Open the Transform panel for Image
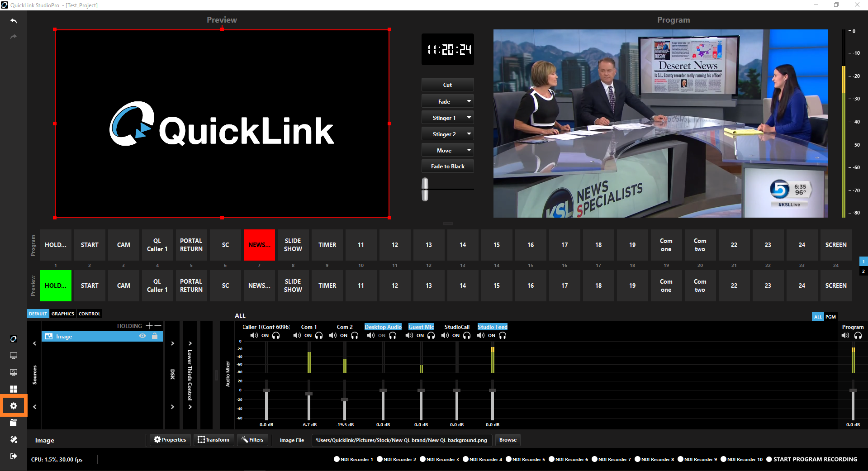Image resolution: width=868 pixels, height=471 pixels. (213, 440)
